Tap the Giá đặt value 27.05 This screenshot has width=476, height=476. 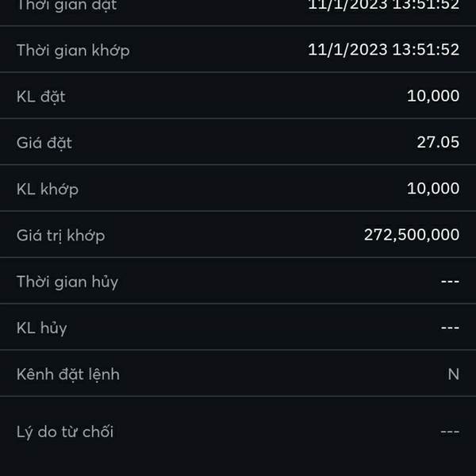(438, 142)
